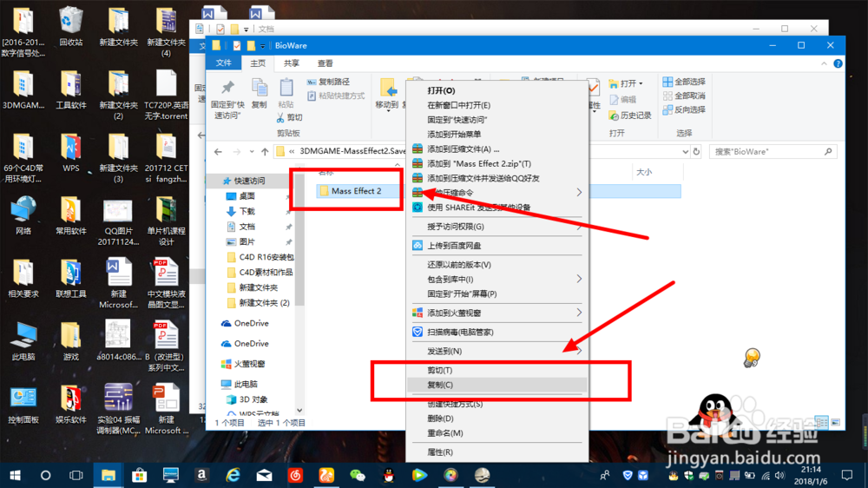
Task: Click 反向选择 in the ribbon
Action: pyautogui.click(x=684, y=109)
